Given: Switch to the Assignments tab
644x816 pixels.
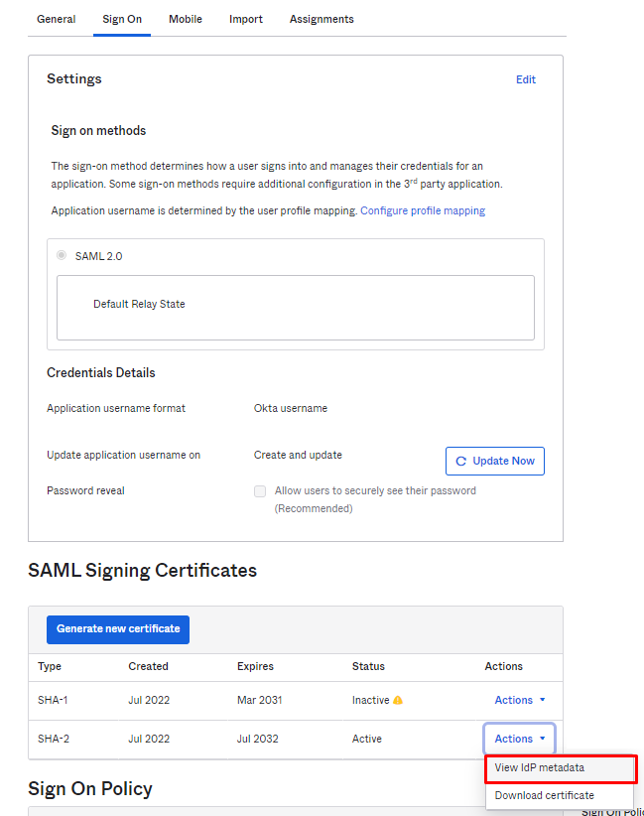Looking at the screenshot, I should 322,19.
